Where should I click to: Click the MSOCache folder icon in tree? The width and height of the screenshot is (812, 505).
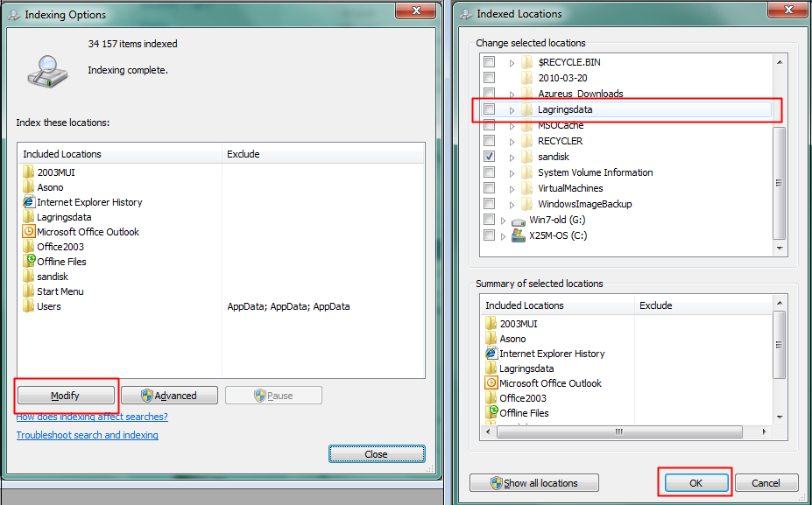tap(527, 125)
